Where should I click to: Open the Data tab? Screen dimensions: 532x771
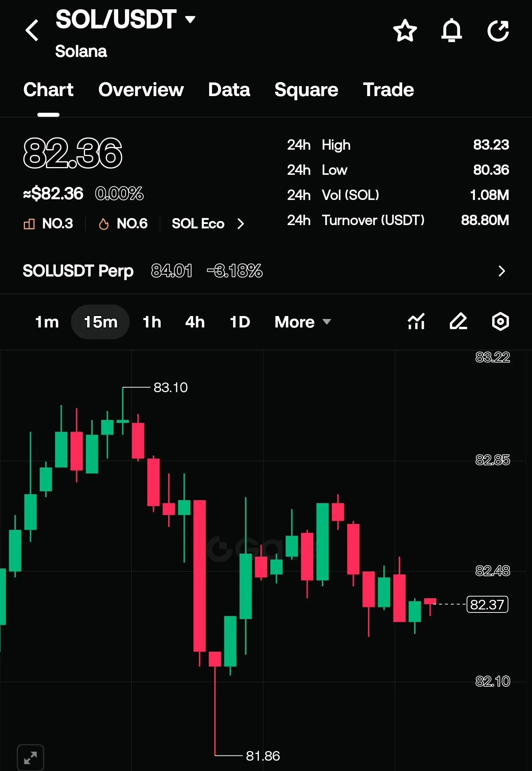229,89
